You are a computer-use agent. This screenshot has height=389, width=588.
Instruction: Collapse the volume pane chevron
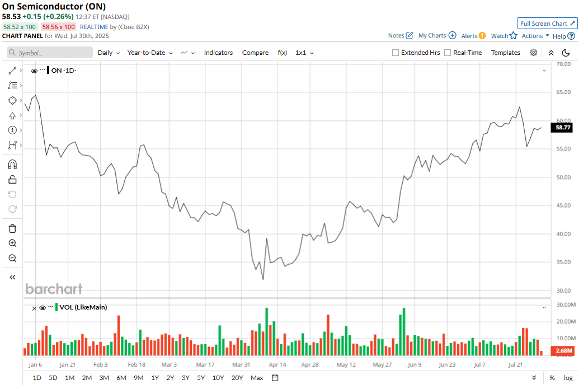544,308
